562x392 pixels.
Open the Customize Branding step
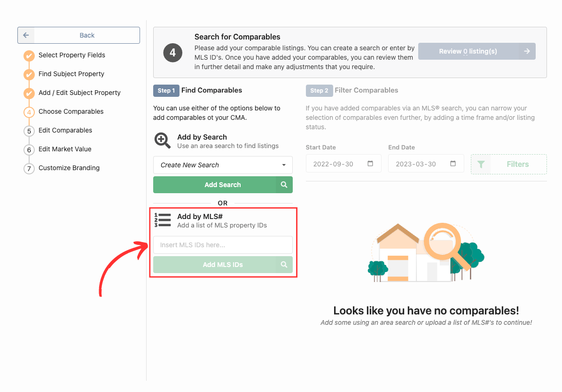click(69, 168)
